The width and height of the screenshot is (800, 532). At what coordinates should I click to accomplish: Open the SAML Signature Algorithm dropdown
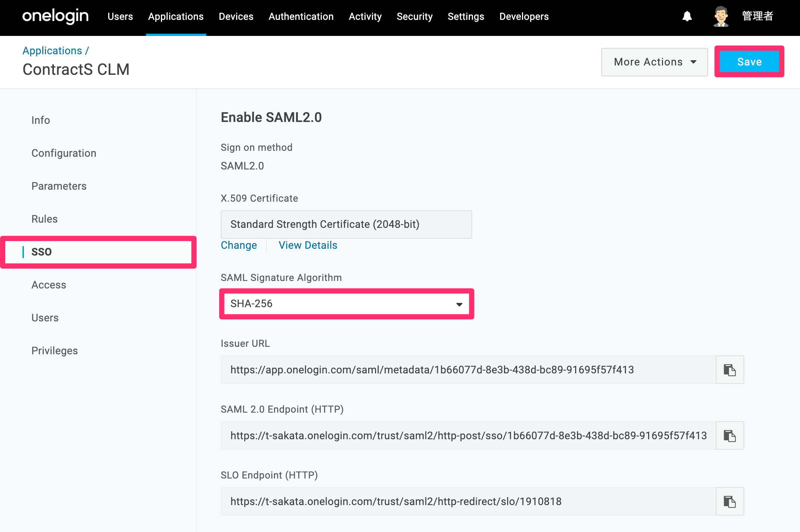(346, 304)
